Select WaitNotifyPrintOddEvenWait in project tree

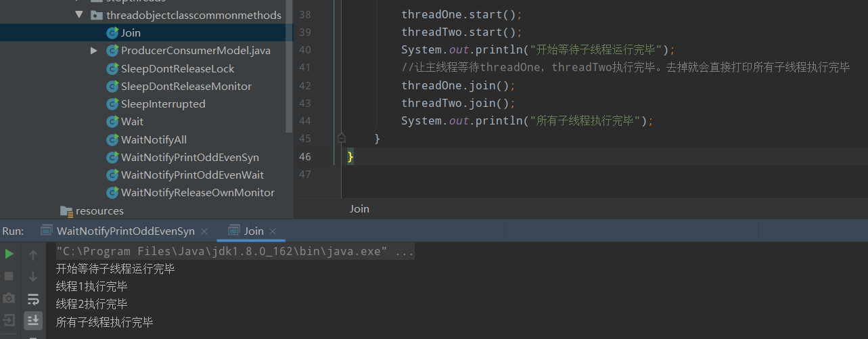[192, 175]
